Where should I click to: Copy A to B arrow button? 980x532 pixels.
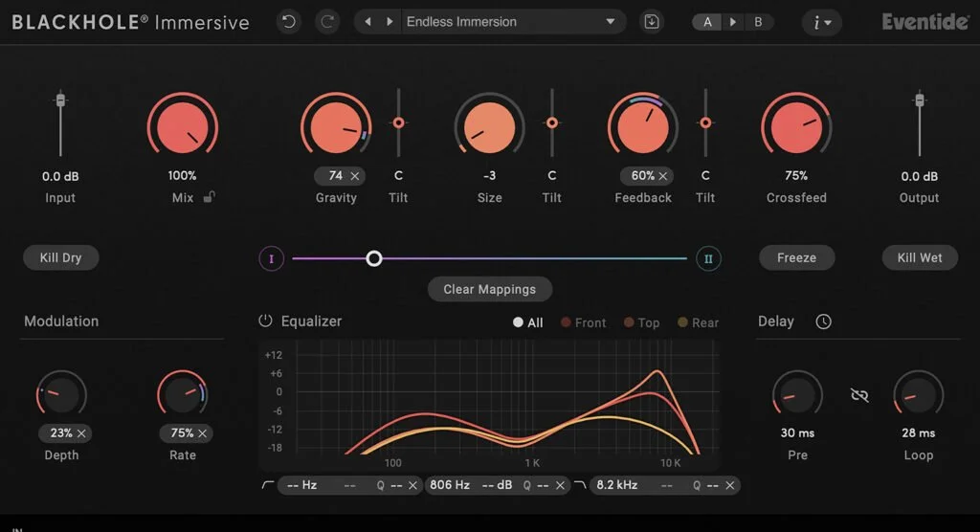[x=733, y=23]
